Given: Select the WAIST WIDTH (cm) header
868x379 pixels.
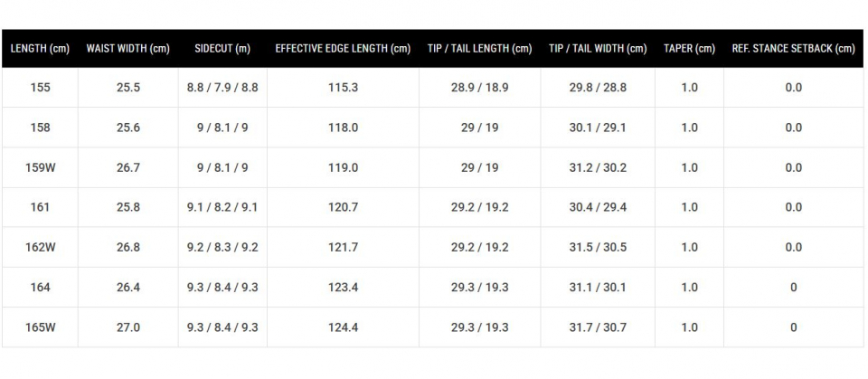Looking at the screenshot, I should [127, 49].
